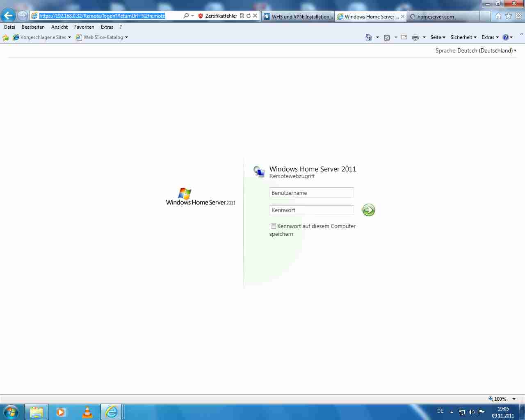Image resolution: width=525 pixels, height=420 pixels.
Task: Click the add to favorites bar star icon
Action: (x=6, y=37)
